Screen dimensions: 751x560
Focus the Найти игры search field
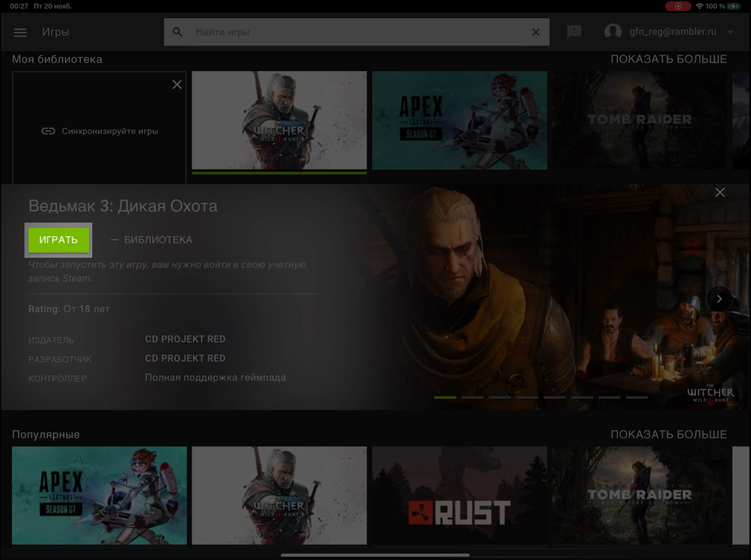pos(356,32)
